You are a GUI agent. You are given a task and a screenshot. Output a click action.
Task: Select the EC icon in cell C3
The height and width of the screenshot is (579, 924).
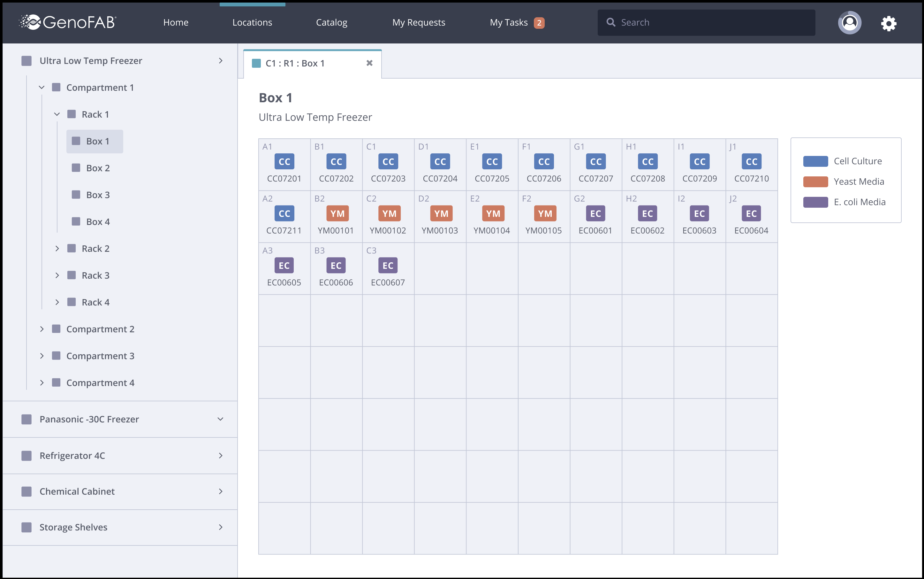pos(388,265)
